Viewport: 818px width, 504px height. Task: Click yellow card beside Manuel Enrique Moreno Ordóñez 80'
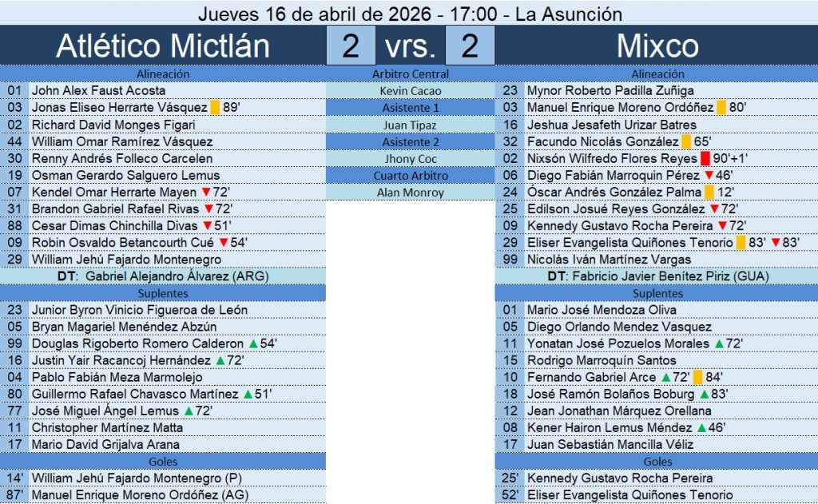coord(721,108)
